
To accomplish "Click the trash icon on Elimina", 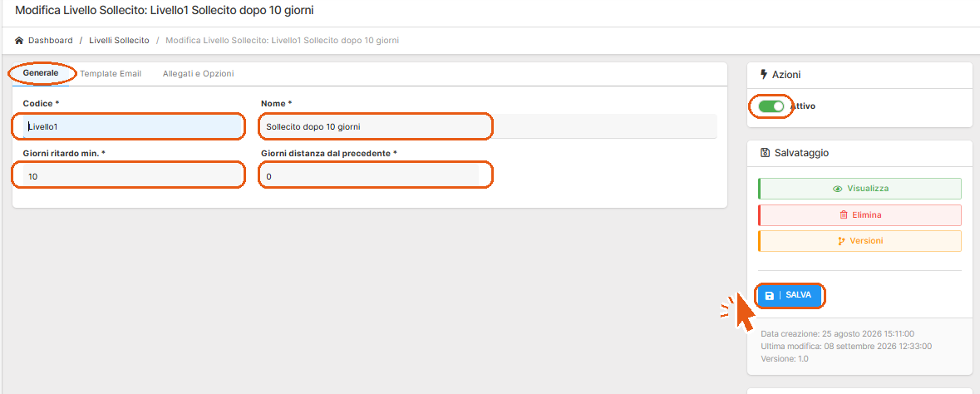I will [x=843, y=215].
